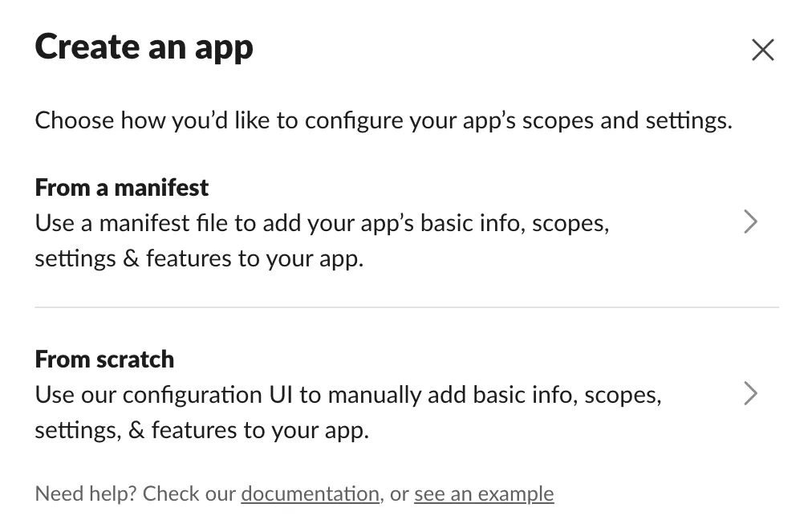
Task: Close the Create an app dialog
Action: 762,50
